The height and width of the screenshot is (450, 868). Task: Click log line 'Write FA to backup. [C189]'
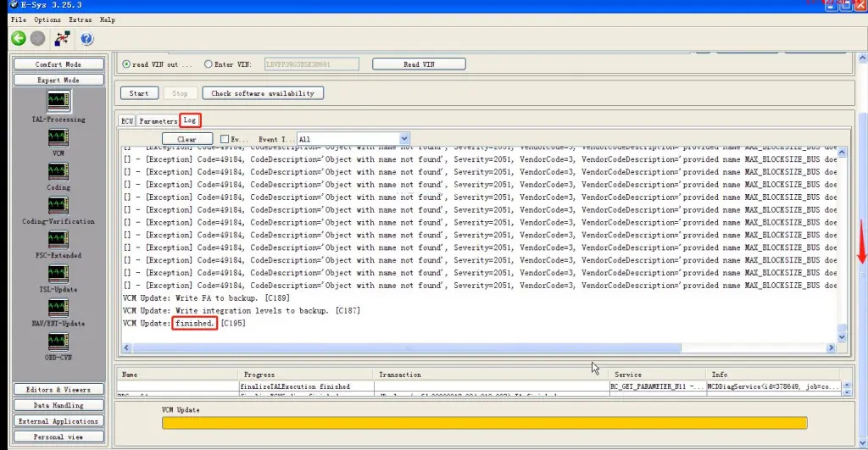point(206,297)
